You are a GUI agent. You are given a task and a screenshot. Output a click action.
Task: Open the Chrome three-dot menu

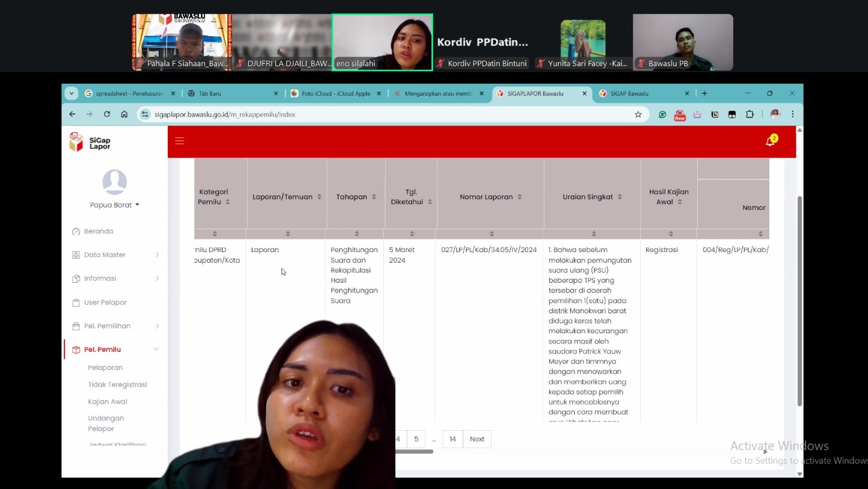[792, 114]
